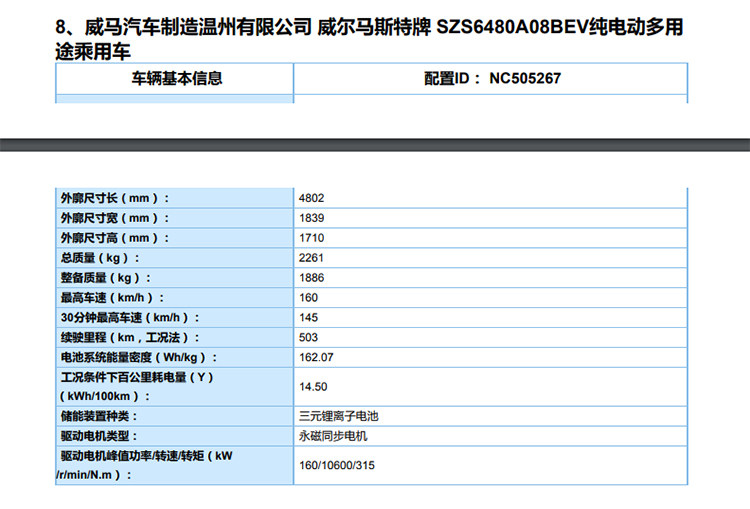
Task: Click the 威马汽车 SZS6480A08BEV title heading
Action: 370,38
